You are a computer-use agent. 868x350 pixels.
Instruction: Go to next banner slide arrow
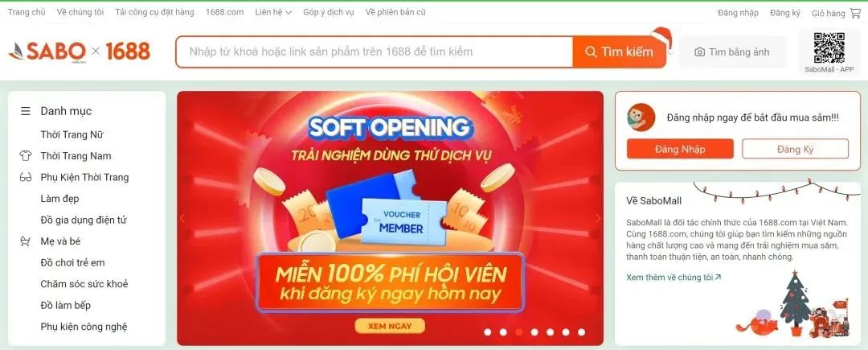point(598,219)
